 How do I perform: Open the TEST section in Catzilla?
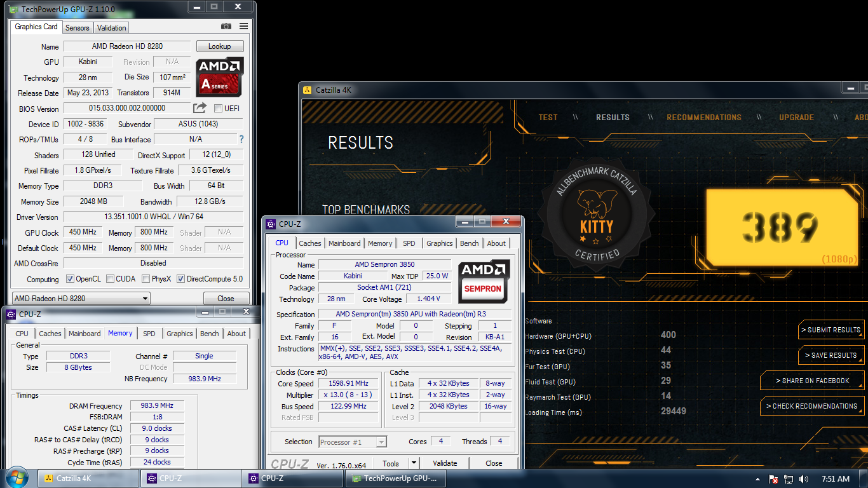point(548,118)
